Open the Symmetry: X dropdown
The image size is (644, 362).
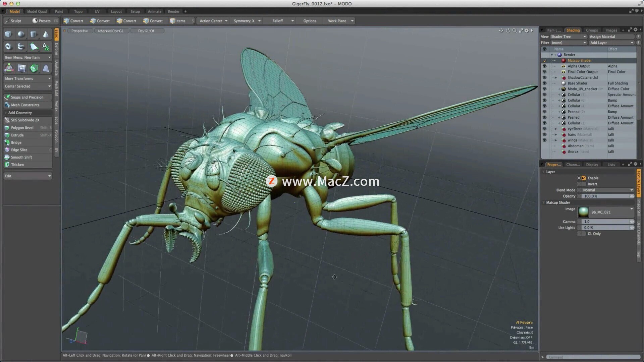(x=247, y=21)
